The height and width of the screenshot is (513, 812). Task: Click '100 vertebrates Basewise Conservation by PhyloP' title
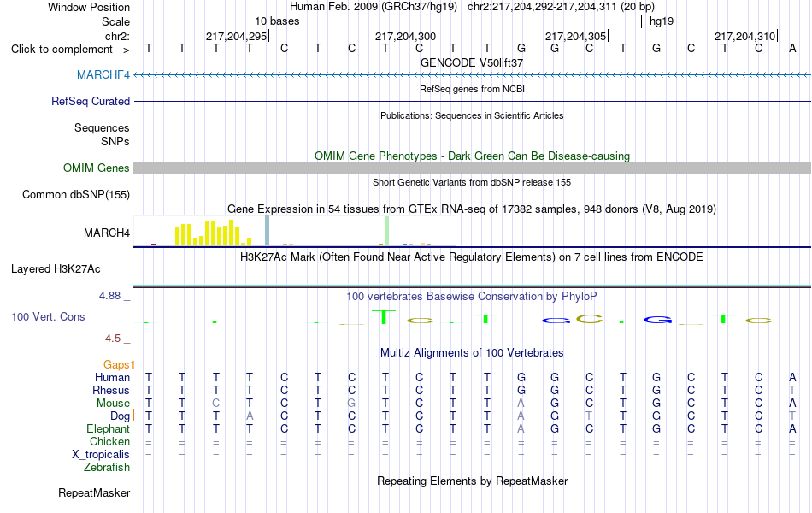coord(472,297)
